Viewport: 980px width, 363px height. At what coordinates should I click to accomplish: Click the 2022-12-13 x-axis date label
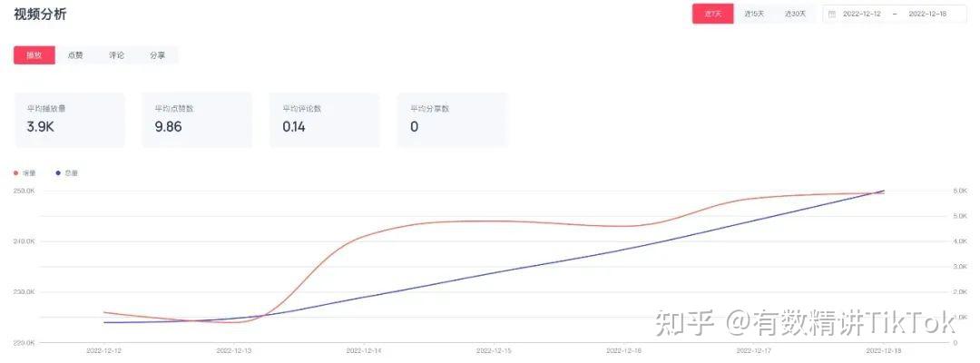click(234, 349)
